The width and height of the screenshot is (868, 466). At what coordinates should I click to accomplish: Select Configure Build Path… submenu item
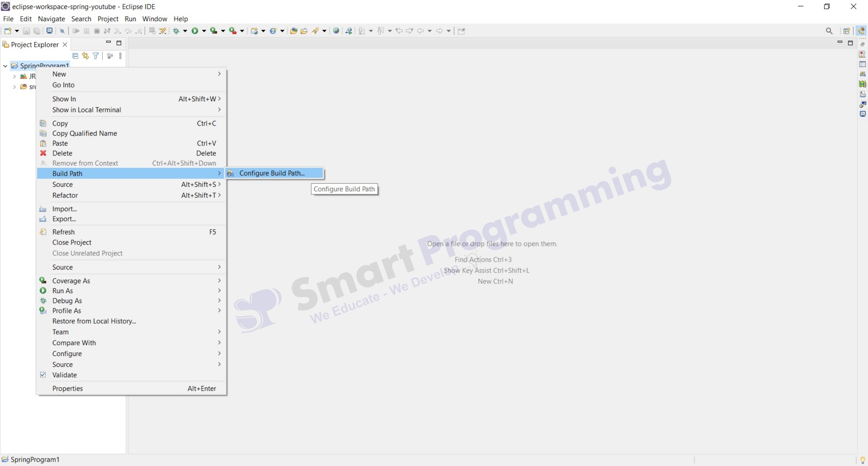point(274,173)
